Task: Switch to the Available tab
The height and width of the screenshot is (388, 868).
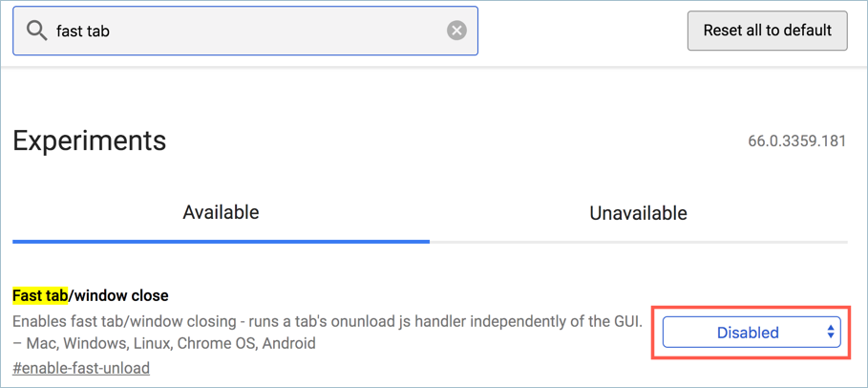Action: click(x=221, y=213)
